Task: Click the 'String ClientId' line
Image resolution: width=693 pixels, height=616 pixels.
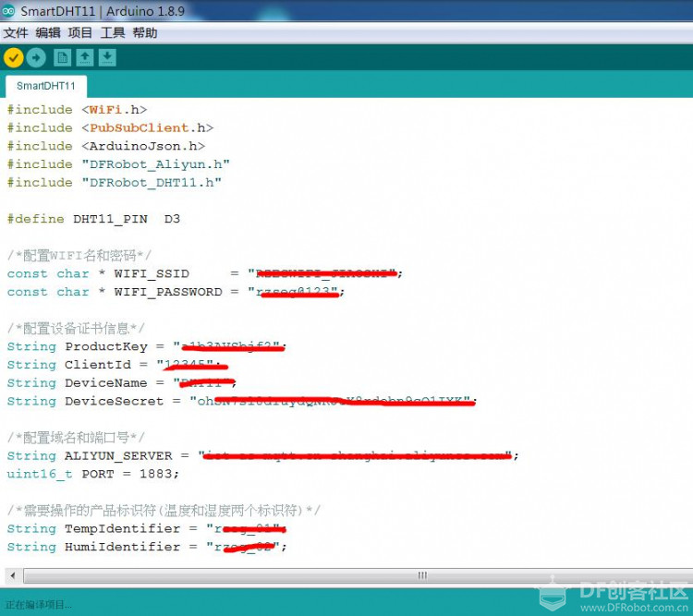Action: pyautogui.click(x=117, y=365)
